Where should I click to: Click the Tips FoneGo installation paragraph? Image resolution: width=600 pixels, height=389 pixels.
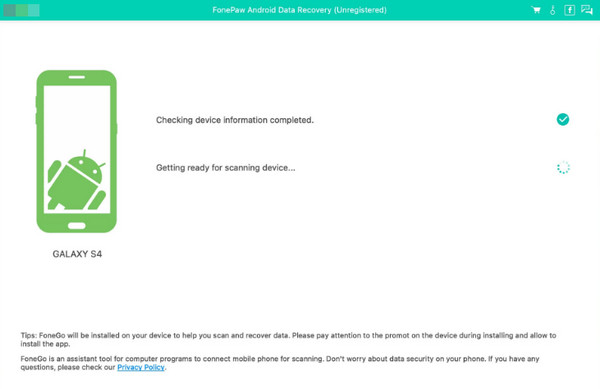click(x=288, y=339)
